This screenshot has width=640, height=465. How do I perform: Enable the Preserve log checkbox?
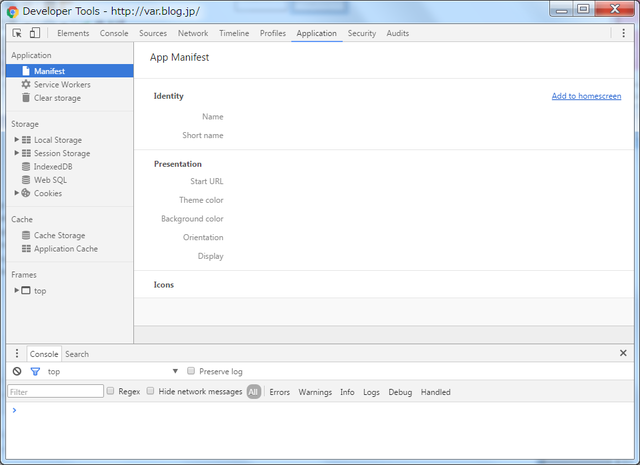click(x=191, y=371)
